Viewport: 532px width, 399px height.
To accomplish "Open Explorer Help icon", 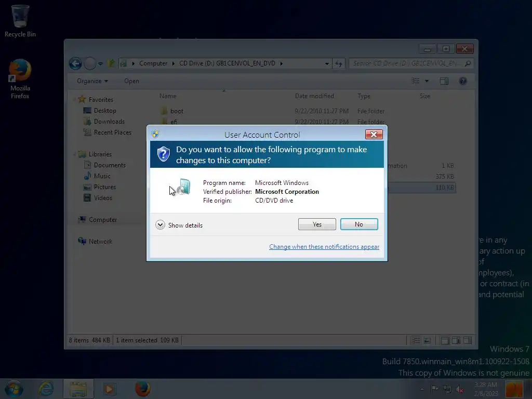I will click(x=463, y=81).
